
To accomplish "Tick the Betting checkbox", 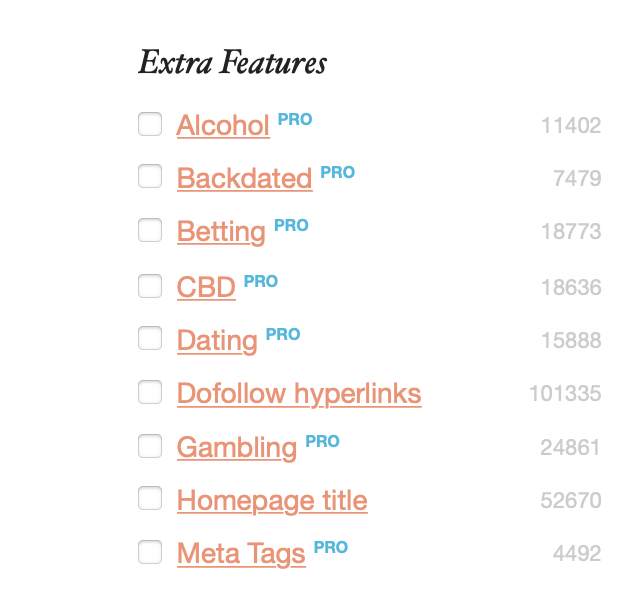I will (x=150, y=231).
